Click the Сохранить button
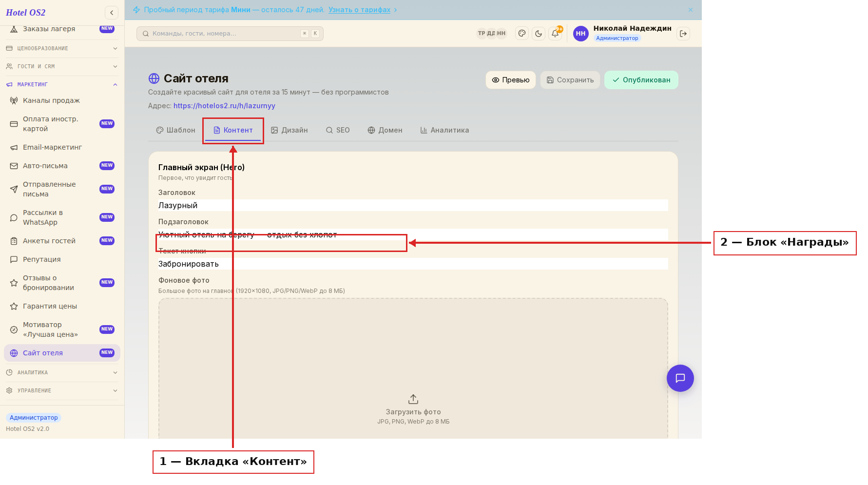 [x=570, y=80]
